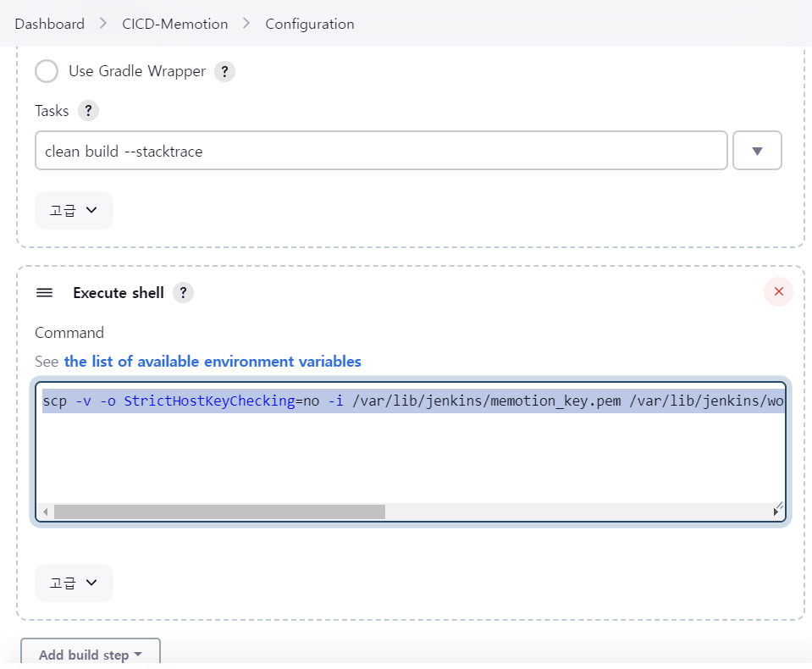
Task: Expand 고급 options under Gradle tasks
Action: (x=74, y=210)
